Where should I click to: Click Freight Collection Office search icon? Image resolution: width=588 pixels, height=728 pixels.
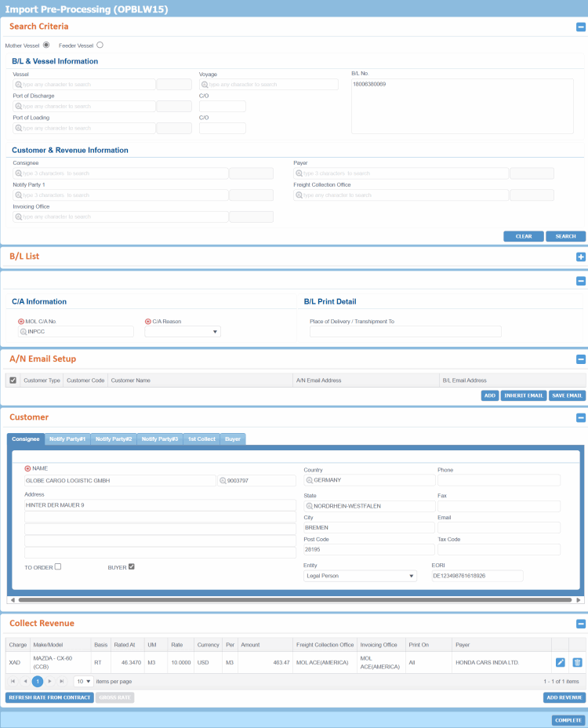pyautogui.click(x=299, y=195)
